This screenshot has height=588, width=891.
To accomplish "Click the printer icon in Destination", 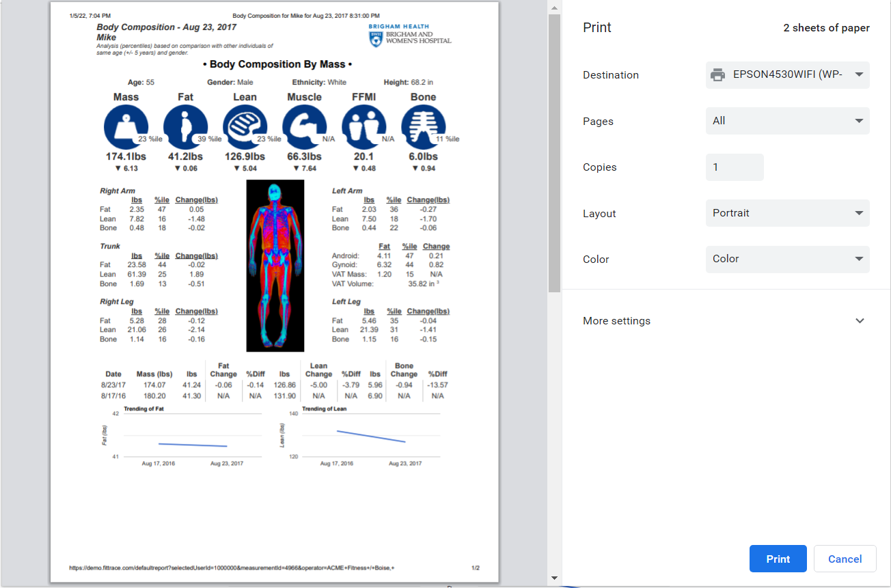I will tap(717, 75).
